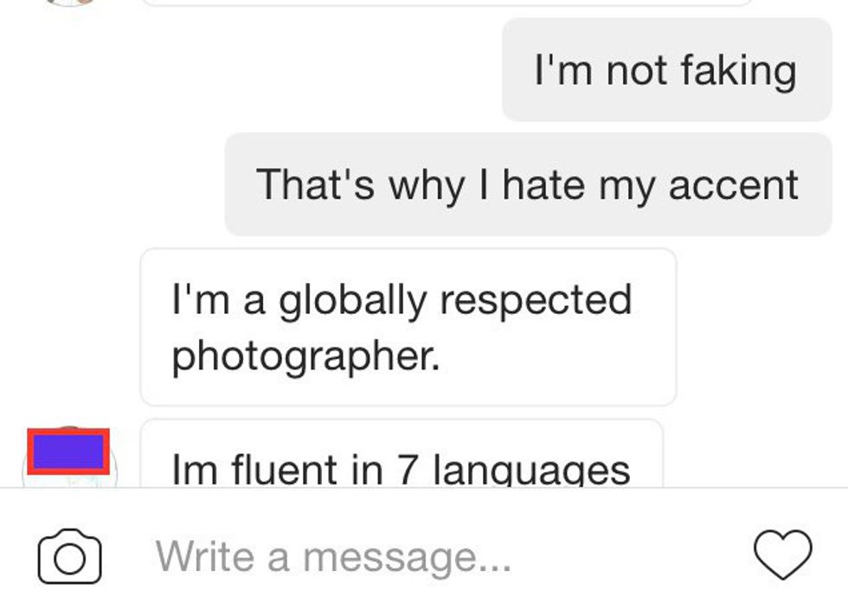Tap the heart icon to send a like

pyautogui.click(x=783, y=554)
